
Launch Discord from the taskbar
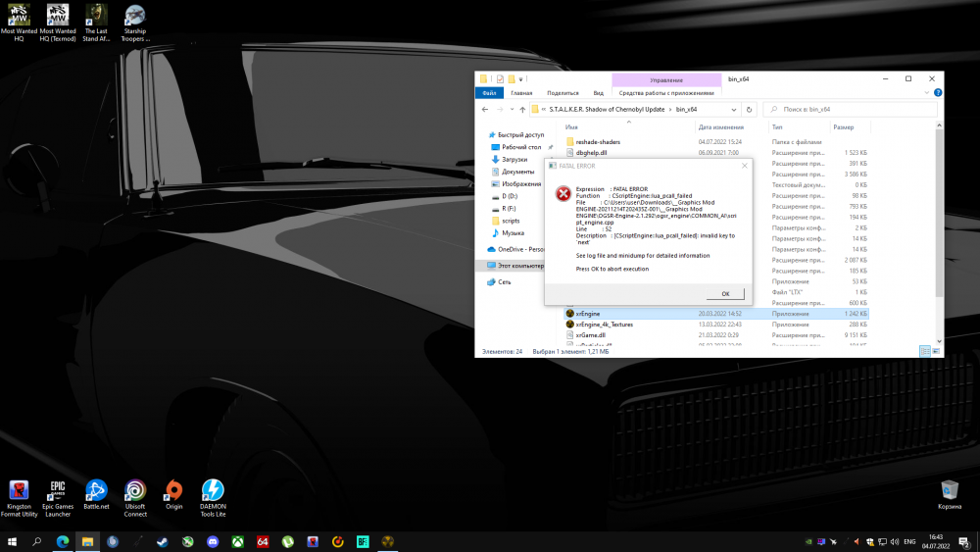point(213,541)
